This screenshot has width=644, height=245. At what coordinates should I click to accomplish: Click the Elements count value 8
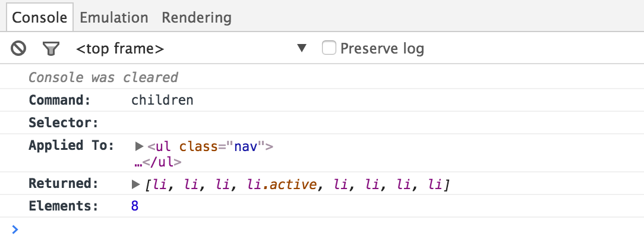[135, 206]
